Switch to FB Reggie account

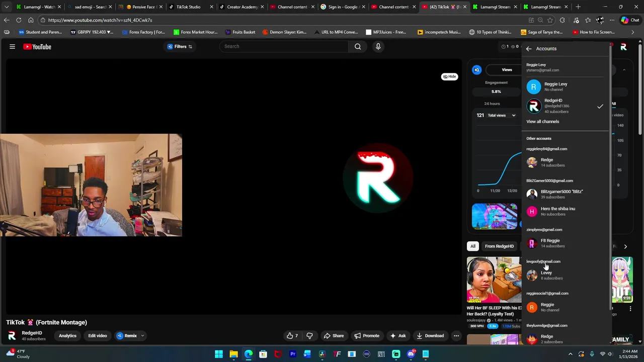tap(566, 243)
